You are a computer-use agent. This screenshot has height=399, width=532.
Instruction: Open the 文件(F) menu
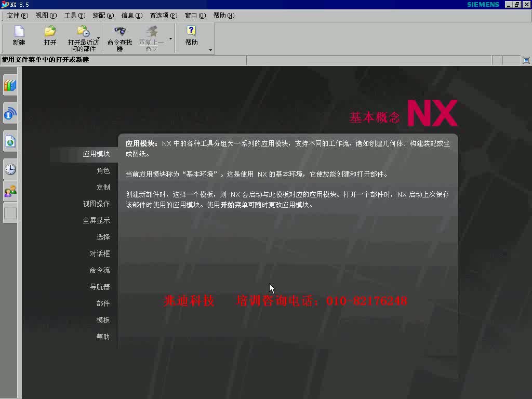[x=17, y=16]
